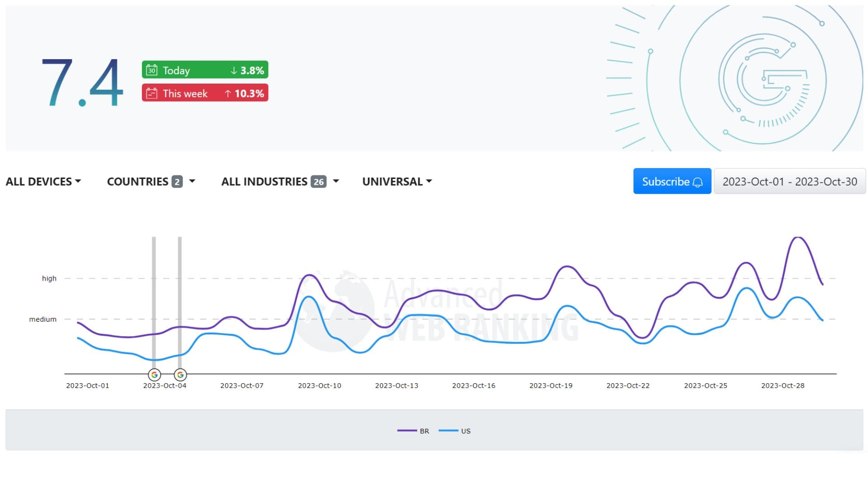Click the purple BR legend line swatch
The height and width of the screenshot is (488, 868).
tap(406, 431)
